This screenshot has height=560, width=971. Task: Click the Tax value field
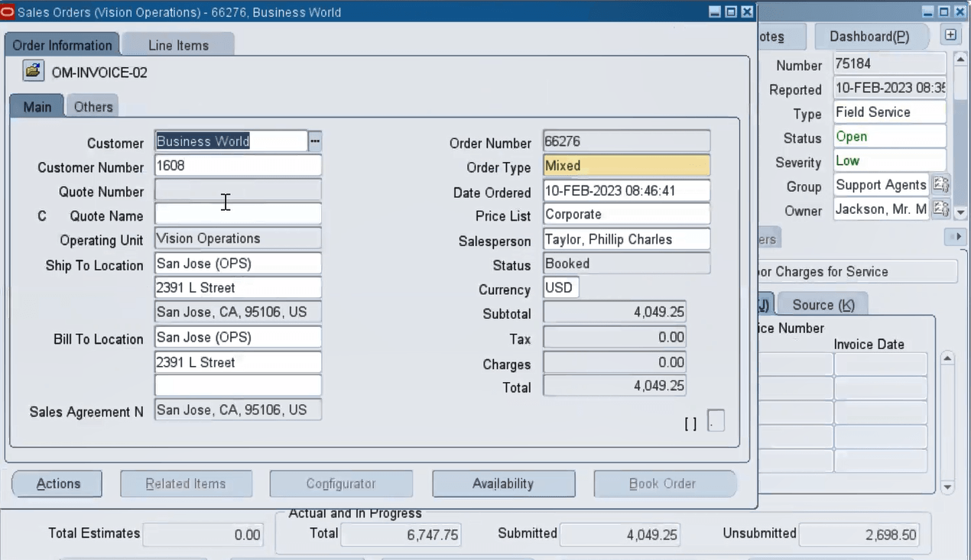coord(615,337)
